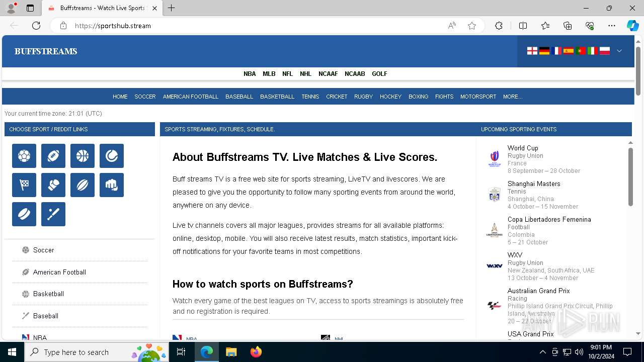Open Browser essentials heart icon
The width and height of the screenshot is (644, 362).
pos(590,26)
